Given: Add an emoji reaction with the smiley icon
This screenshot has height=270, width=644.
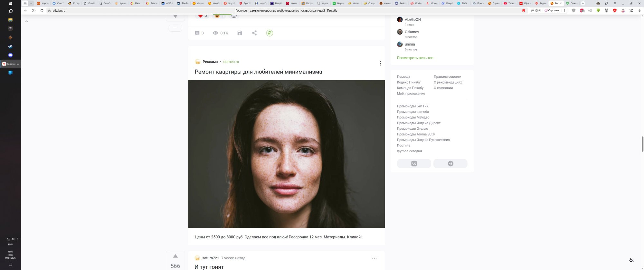Looking at the screenshot, I should 234,15.
